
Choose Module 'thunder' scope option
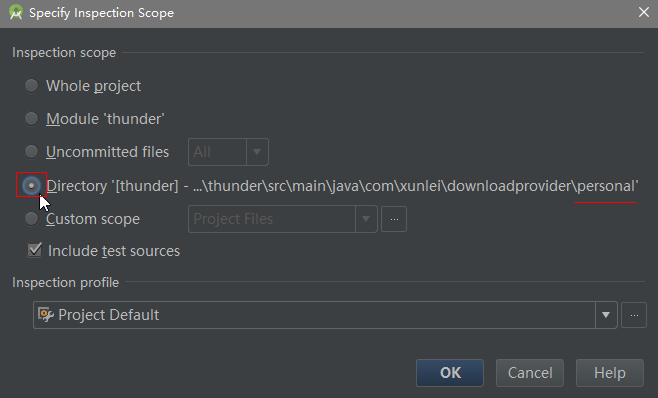coord(31,119)
